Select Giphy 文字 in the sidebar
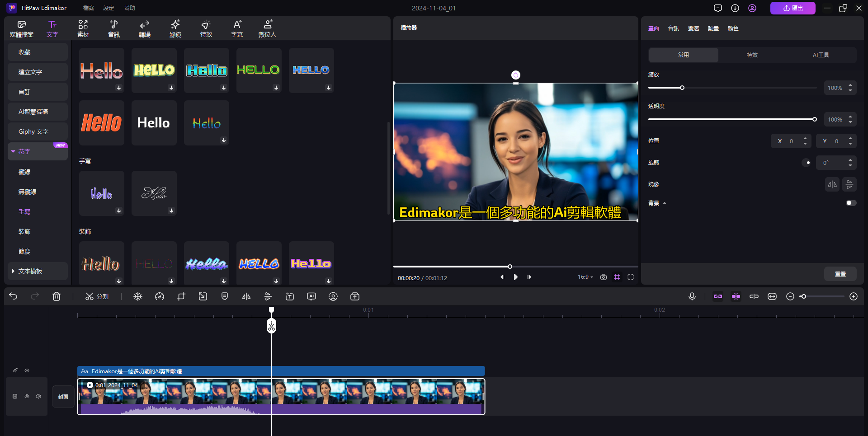Screen dimensions: 868x436 coord(38,131)
